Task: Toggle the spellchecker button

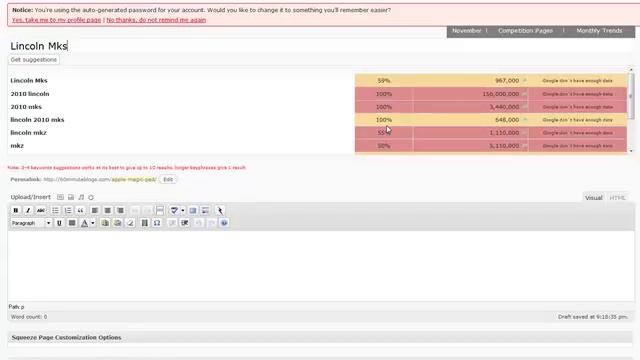Action: 174,210
